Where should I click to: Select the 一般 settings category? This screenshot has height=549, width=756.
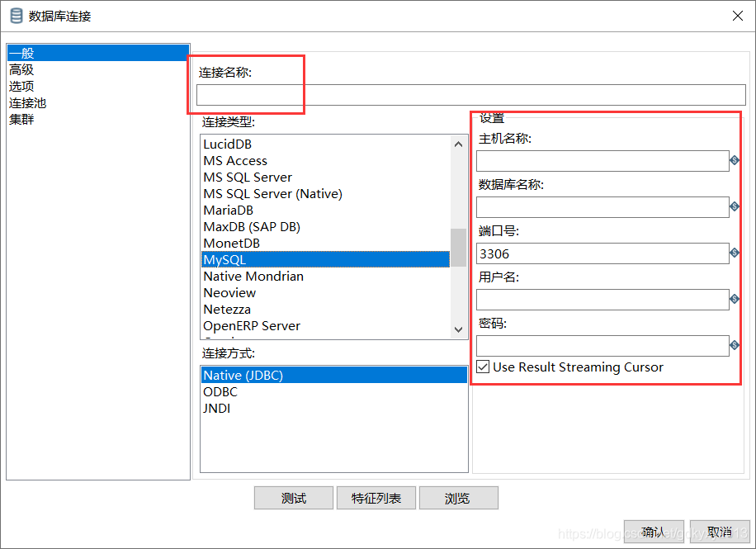point(98,53)
